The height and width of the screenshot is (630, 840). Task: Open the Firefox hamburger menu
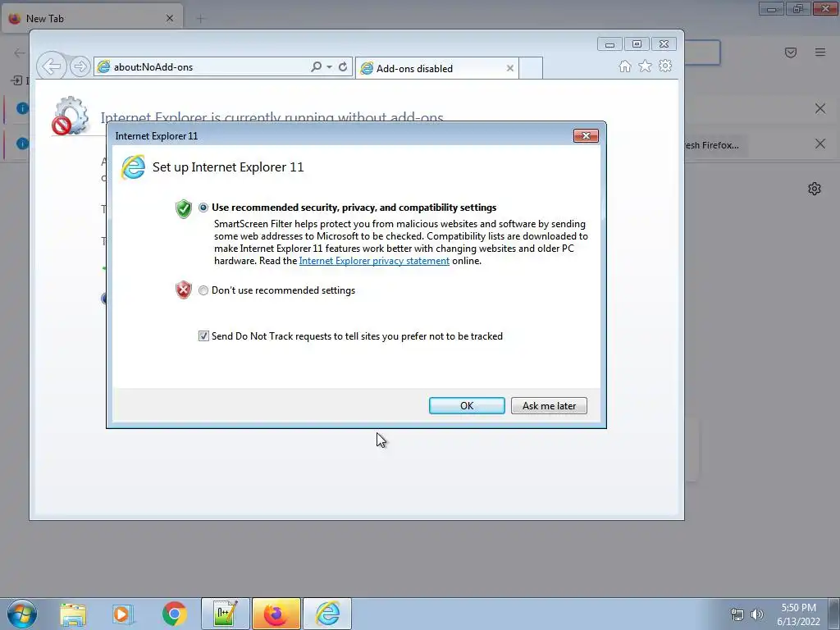point(820,52)
